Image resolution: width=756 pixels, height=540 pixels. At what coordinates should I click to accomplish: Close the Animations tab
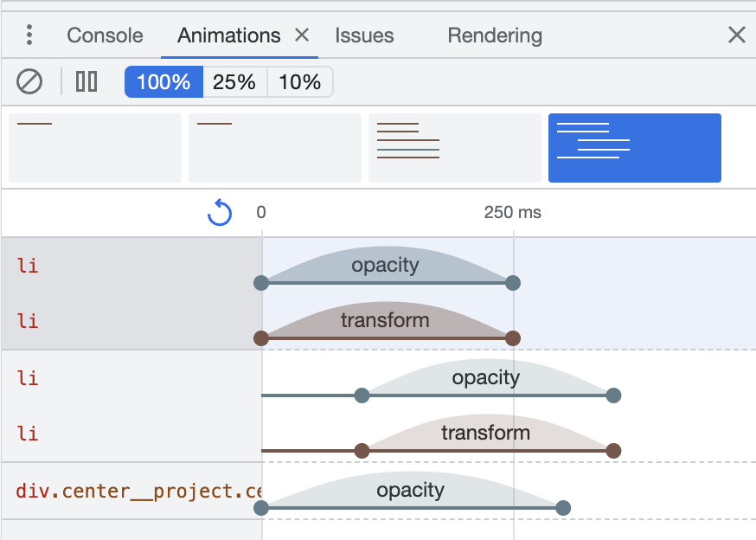tap(302, 35)
